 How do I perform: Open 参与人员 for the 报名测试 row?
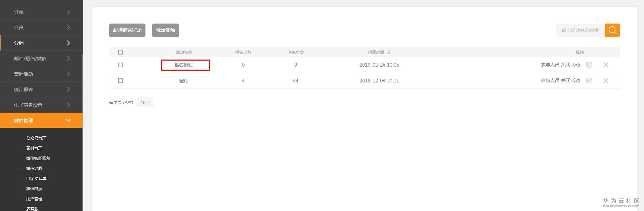coord(550,65)
